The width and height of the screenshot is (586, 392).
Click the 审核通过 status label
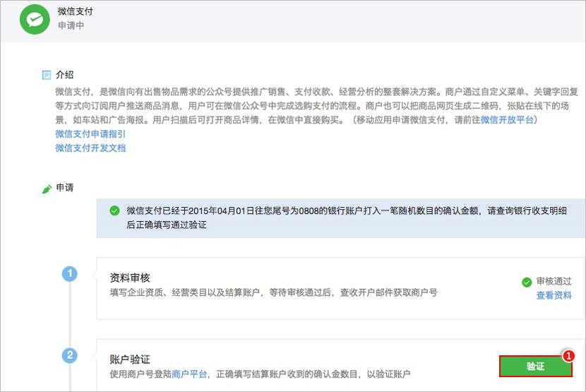[554, 282]
